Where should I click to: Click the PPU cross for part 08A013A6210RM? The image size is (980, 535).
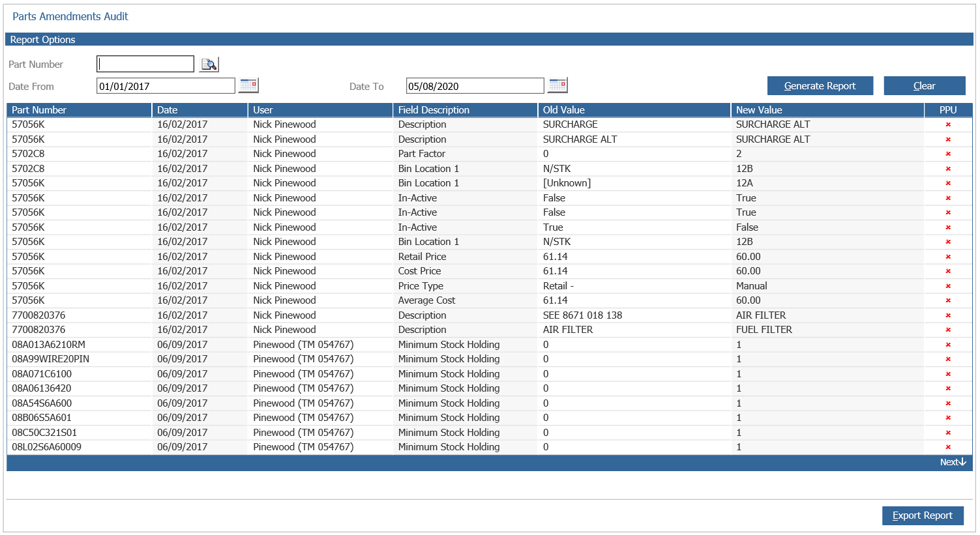click(948, 344)
